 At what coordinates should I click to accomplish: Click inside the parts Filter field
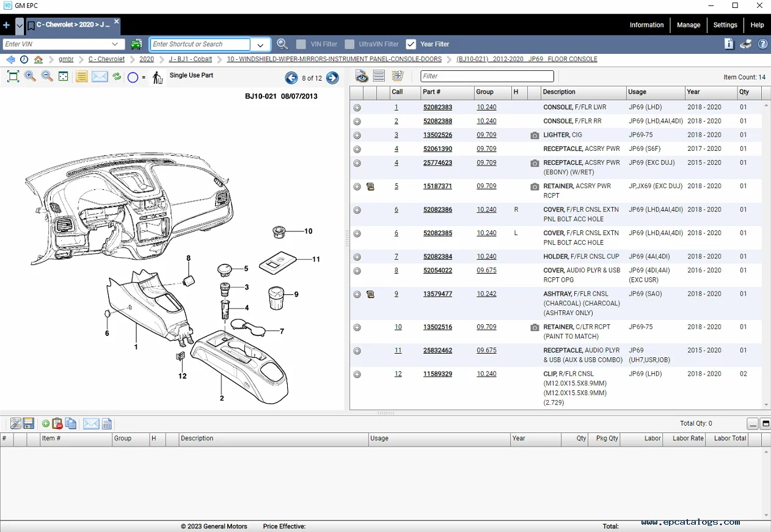click(x=487, y=76)
